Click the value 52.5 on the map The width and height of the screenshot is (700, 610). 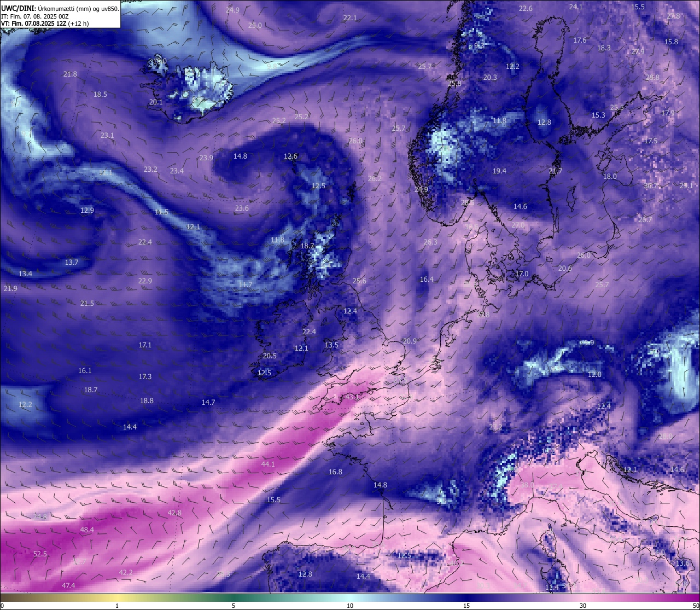(x=40, y=554)
